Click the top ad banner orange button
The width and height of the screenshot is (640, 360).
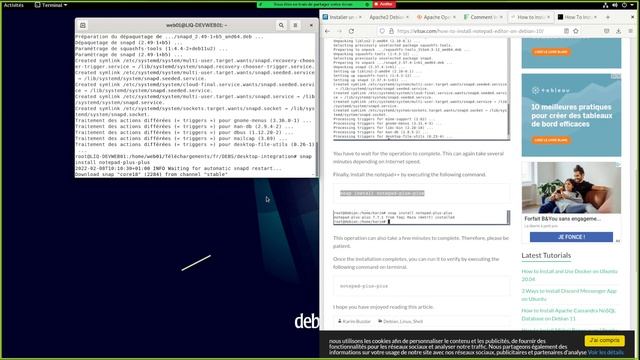551,52
